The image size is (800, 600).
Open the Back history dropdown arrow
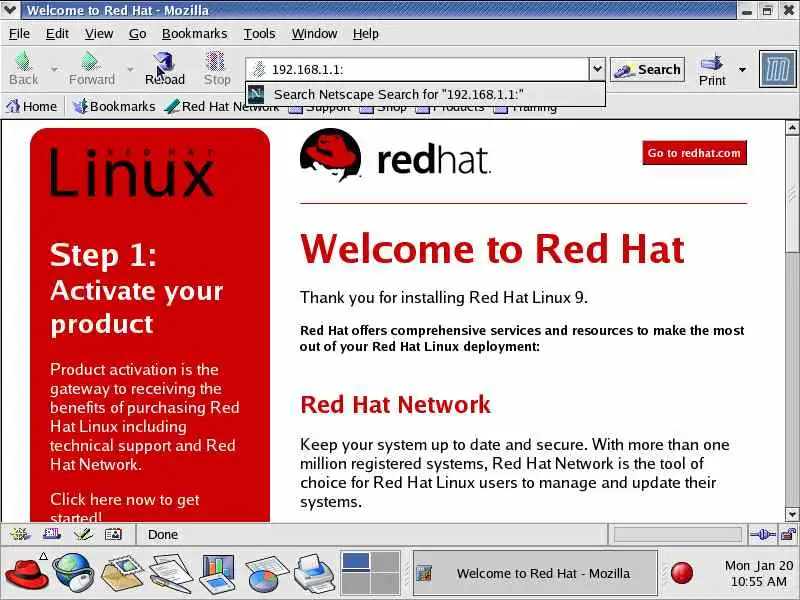[x=54, y=69]
